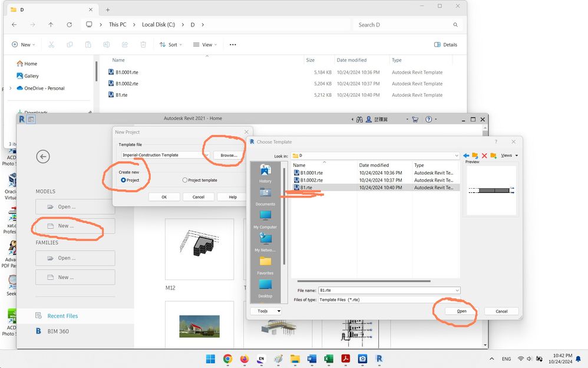
Task: Open Word from the taskbar
Action: point(312,359)
